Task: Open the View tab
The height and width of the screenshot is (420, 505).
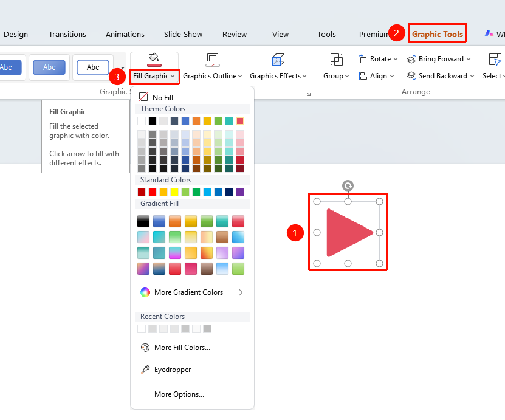Action: [280, 35]
